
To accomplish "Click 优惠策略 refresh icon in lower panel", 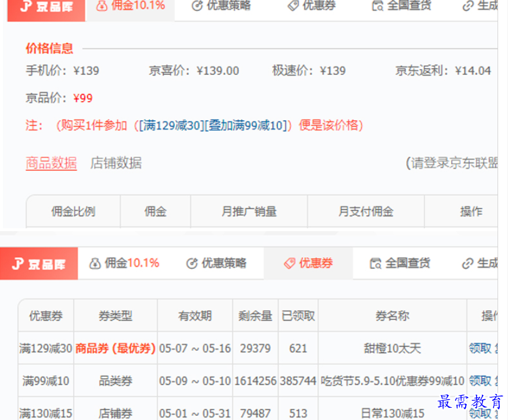I will [x=192, y=264].
